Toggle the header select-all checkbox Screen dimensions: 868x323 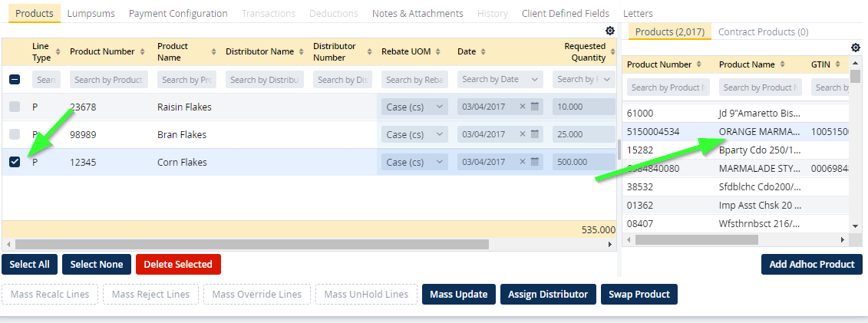(15, 80)
